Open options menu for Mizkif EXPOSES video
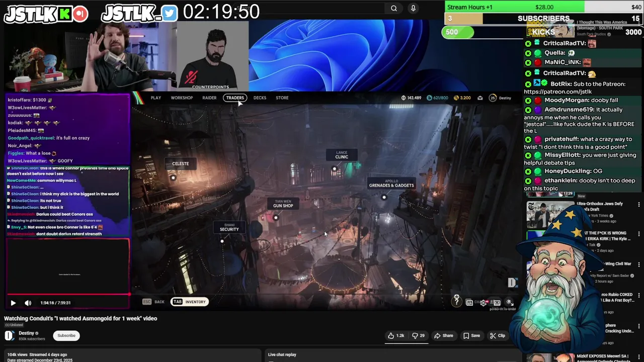The image size is (644, 362). tap(639, 357)
